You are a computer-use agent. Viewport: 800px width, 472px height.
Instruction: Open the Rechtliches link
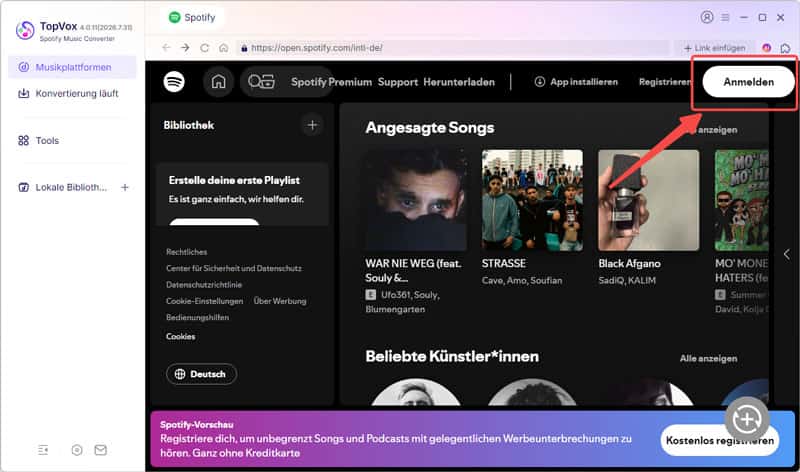(186, 252)
